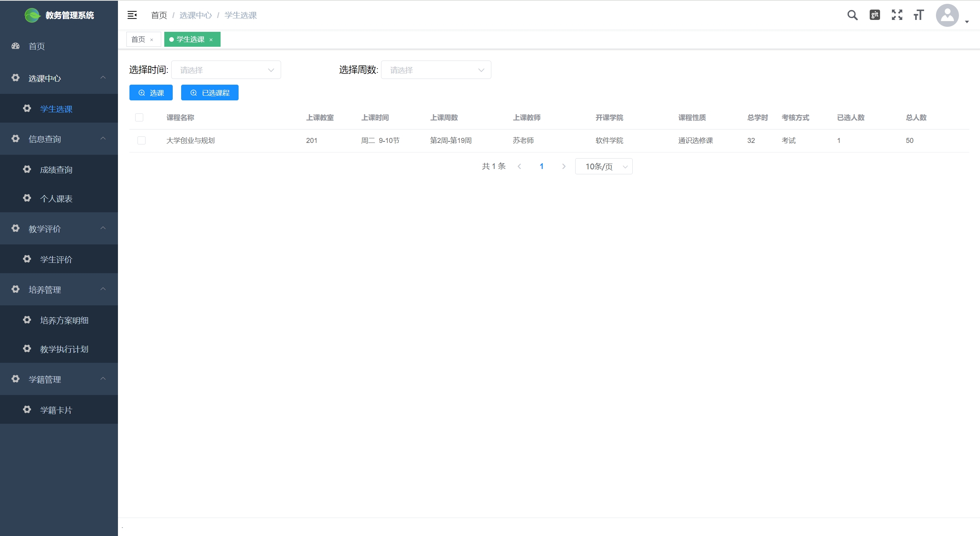Screen dimensions: 980x536
Task: Open the font size setting icon
Action: pyautogui.click(x=919, y=15)
